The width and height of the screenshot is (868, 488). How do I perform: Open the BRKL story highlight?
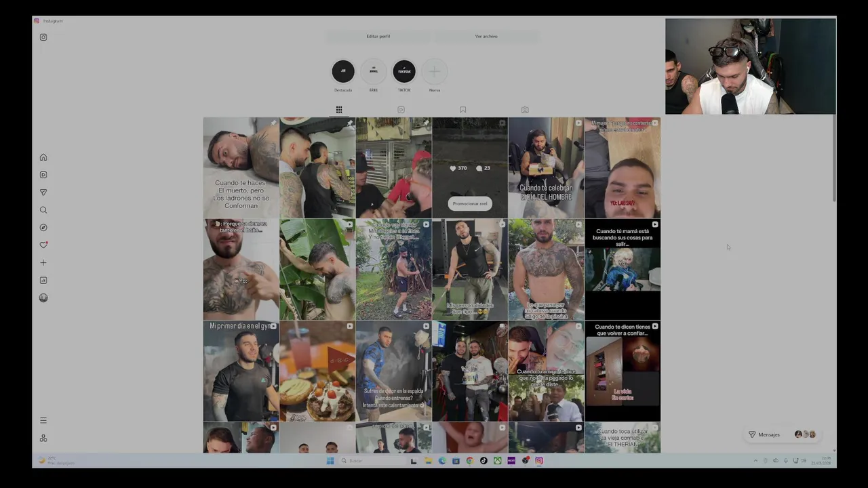point(374,71)
